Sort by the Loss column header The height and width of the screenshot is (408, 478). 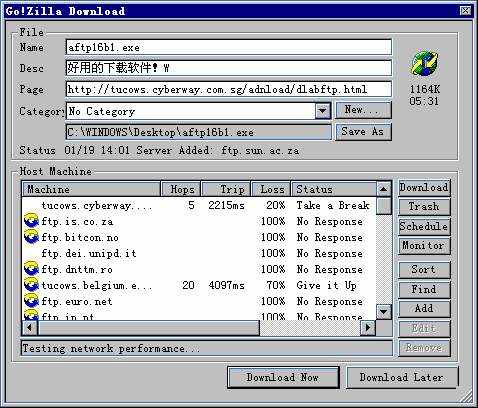271,189
